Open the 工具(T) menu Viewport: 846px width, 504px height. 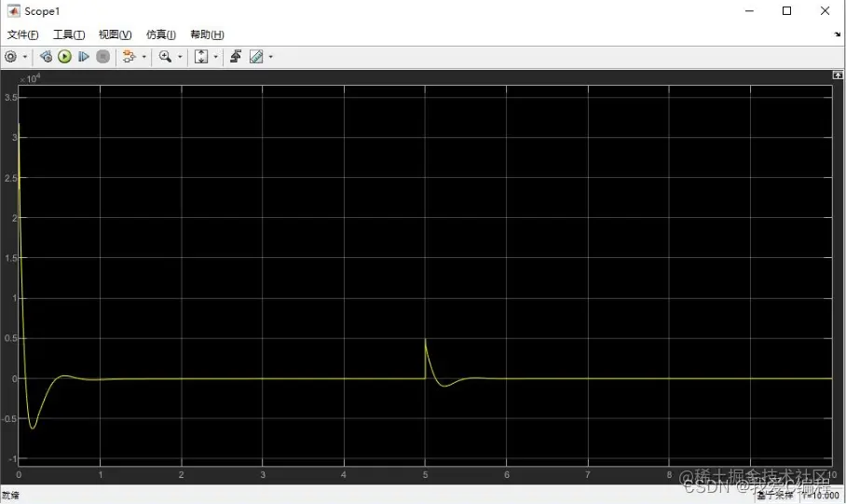click(x=69, y=34)
